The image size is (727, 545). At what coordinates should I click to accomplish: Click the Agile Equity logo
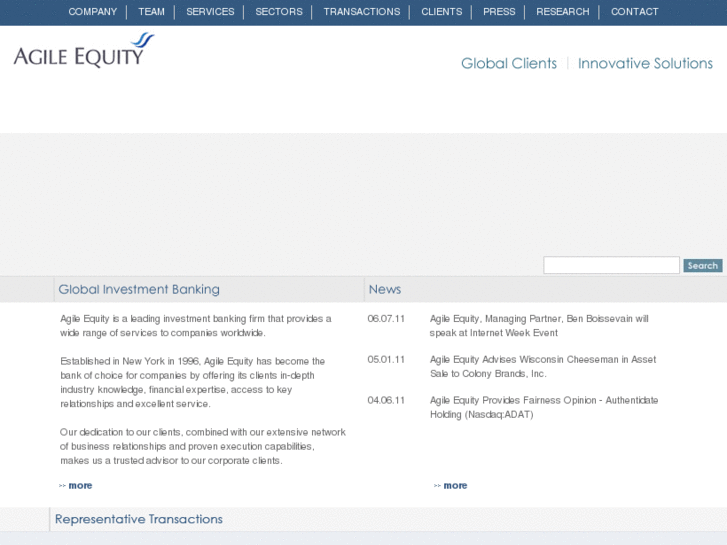point(83,50)
